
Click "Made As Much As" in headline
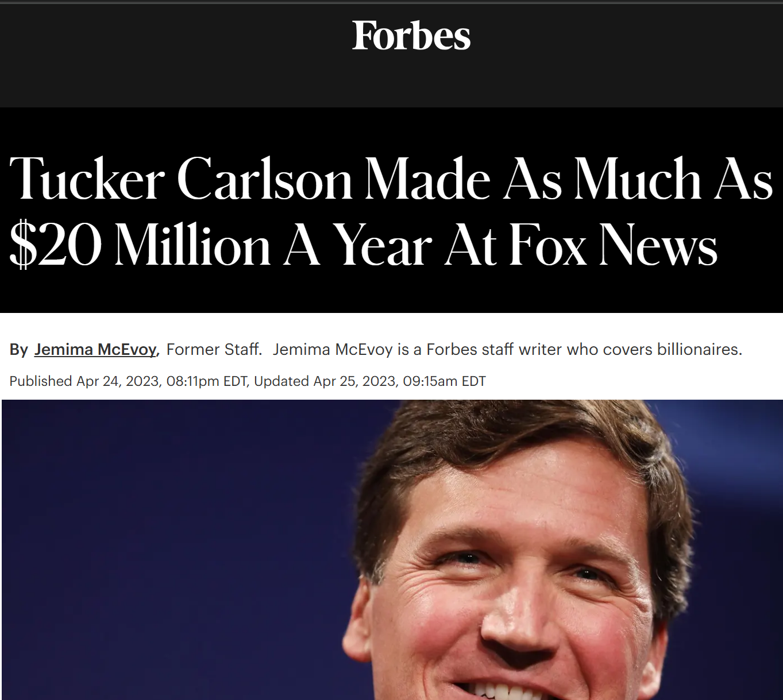click(x=569, y=179)
